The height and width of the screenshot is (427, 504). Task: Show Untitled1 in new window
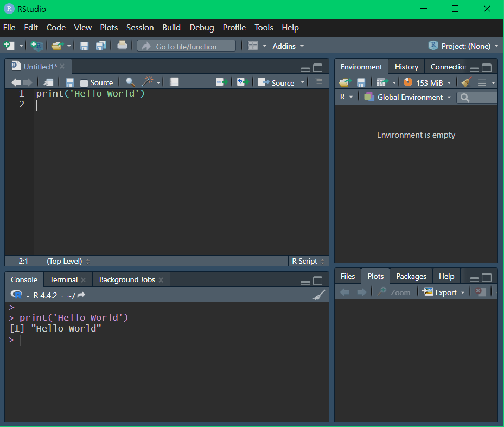click(x=48, y=82)
